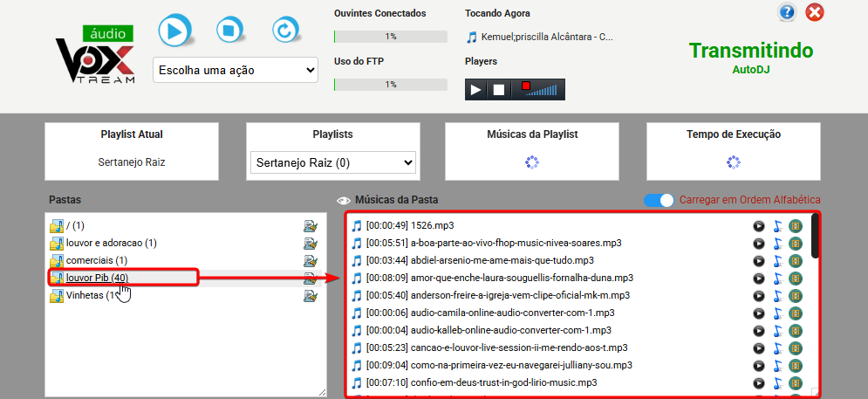Click edit icon next to Vinhetas folder

(x=310, y=296)
